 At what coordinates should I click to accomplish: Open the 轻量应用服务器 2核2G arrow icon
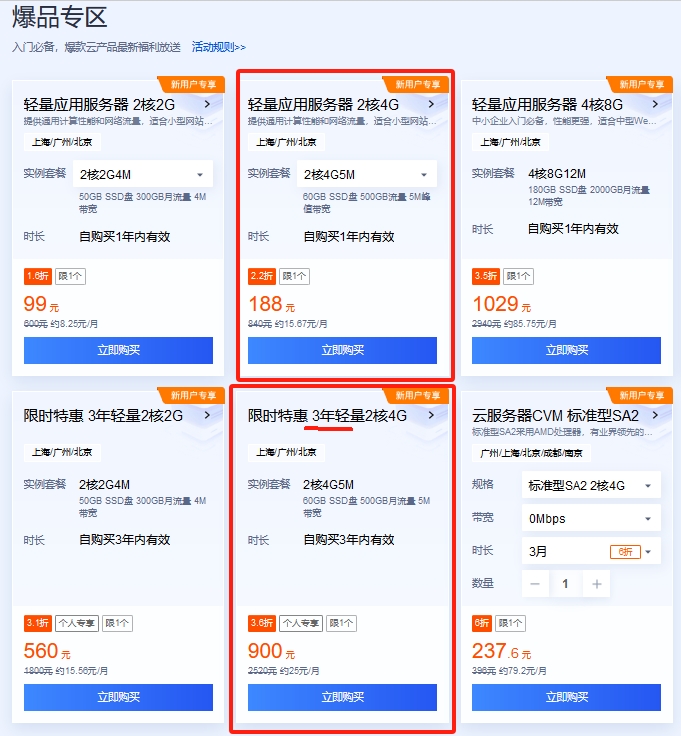[207, 104]
